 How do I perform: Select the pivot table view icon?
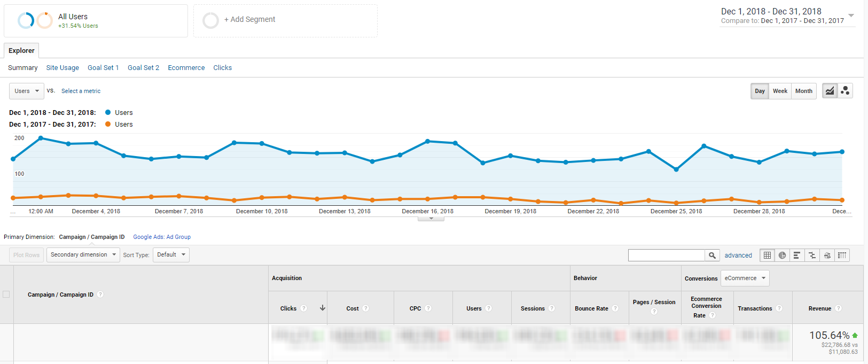842,255
